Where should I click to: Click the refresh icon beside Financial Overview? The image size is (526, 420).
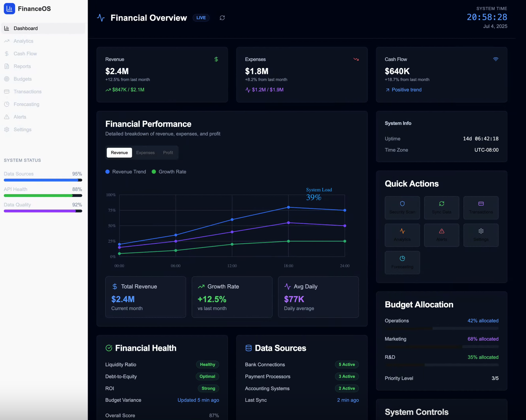[222, 18]
